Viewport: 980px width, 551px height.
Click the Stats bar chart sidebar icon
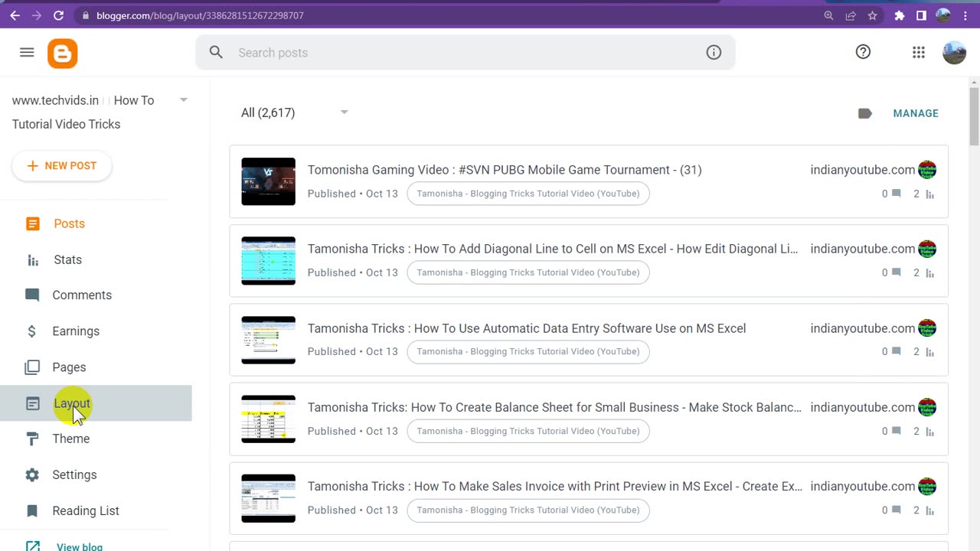point(32,260)
